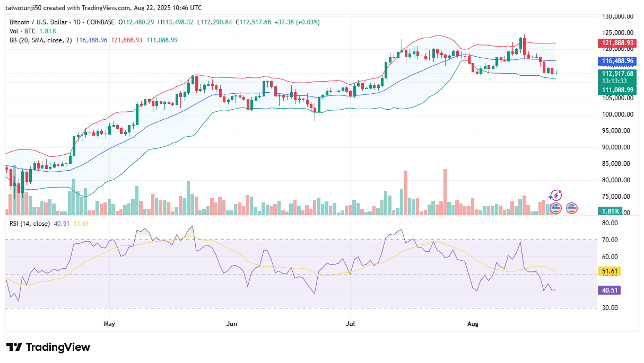Click the 60.00 RSI axis tick
Screen dimensions: 644x363
(609, 257)
